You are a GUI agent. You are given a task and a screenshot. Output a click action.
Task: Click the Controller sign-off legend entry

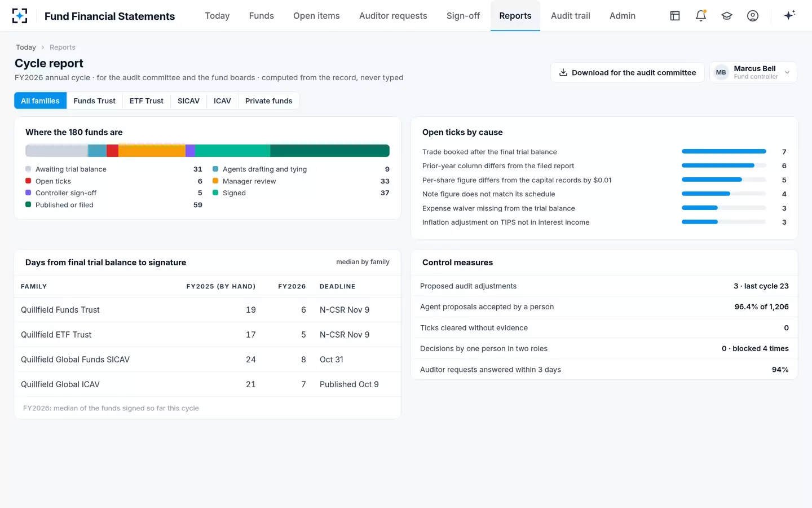coord(114,193)
